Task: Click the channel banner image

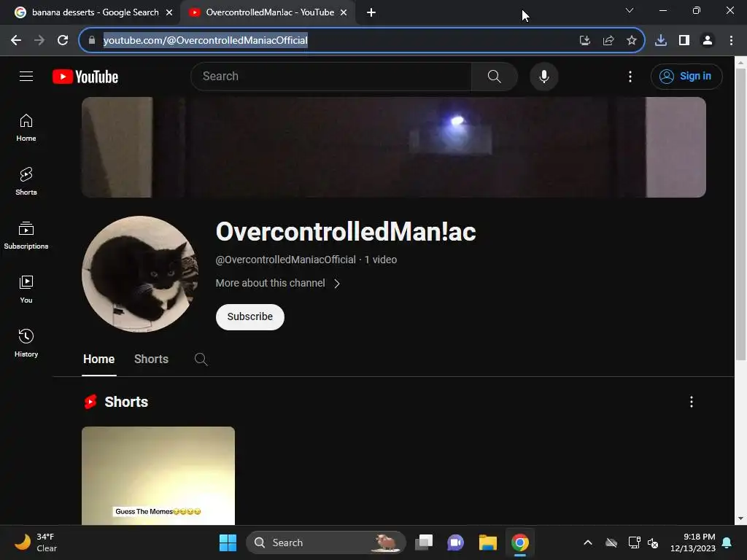Action: (x=393, y=147)
